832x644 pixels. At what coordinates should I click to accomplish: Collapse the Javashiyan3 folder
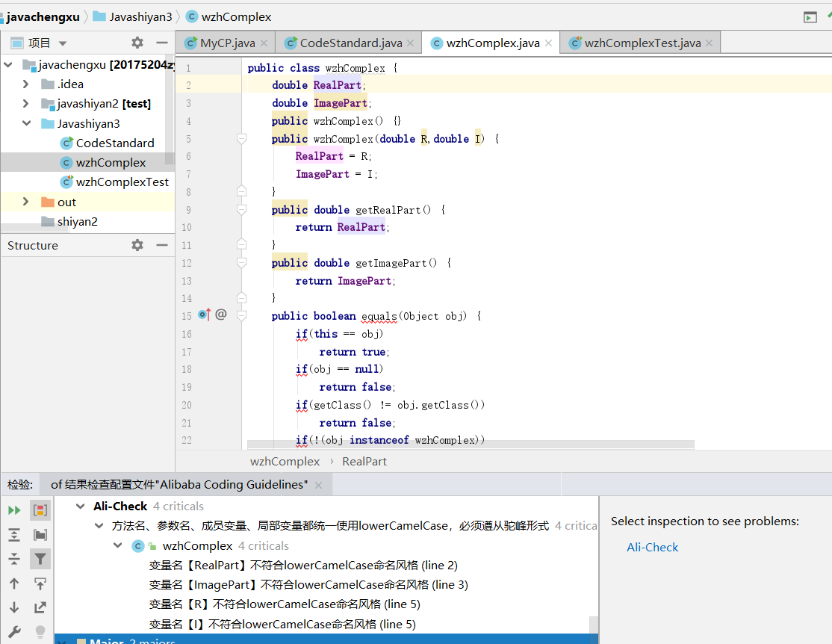tap(27, 123)
